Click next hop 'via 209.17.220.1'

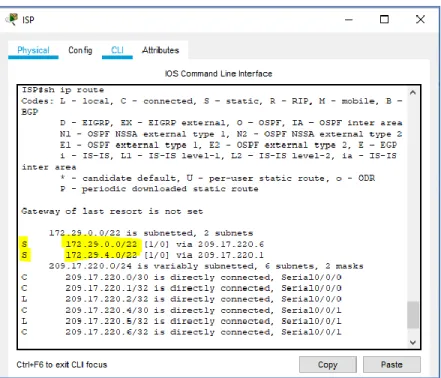(220, 255)
